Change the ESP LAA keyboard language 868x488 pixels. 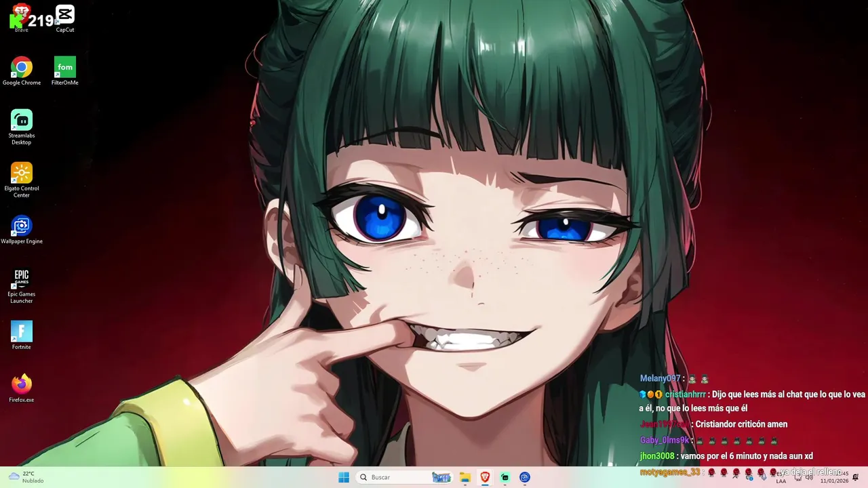tap(781, 477)
